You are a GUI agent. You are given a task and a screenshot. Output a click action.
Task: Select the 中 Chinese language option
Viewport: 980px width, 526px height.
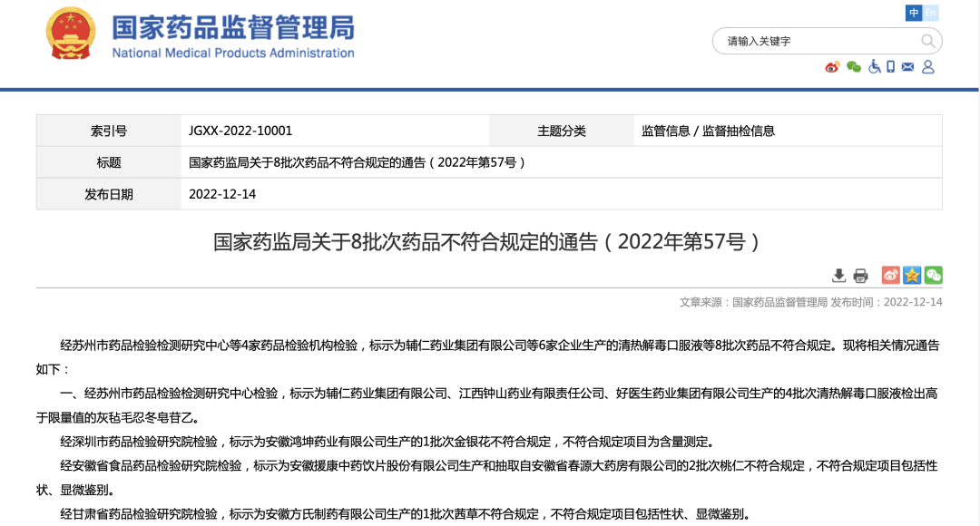click(914, 13)
